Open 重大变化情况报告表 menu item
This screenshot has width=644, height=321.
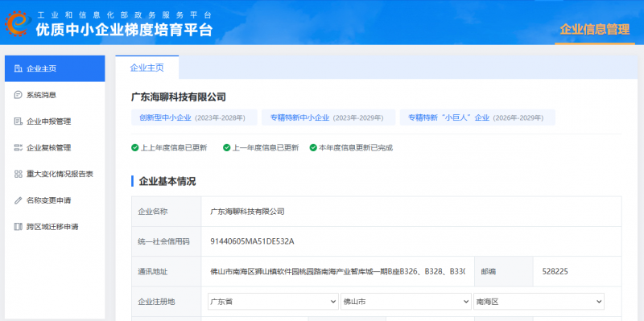point(55,174)
